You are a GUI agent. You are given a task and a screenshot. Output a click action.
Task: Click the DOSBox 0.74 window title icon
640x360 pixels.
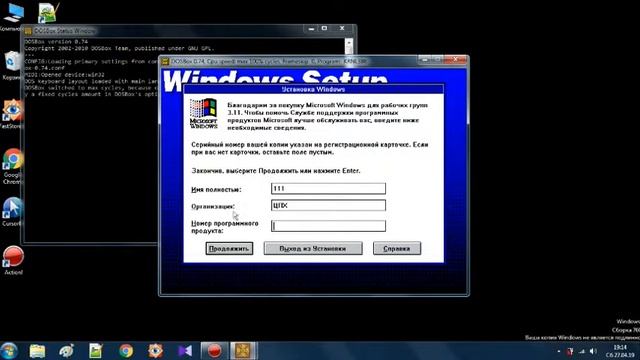tap(165, 61)
